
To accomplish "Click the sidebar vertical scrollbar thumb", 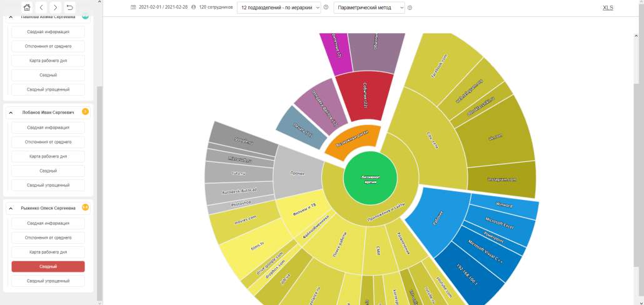I will [x=99, y=193].
